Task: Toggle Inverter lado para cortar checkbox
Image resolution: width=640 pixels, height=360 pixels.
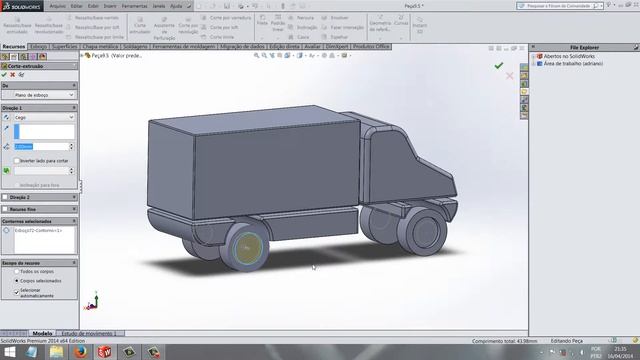Action: 17,161
